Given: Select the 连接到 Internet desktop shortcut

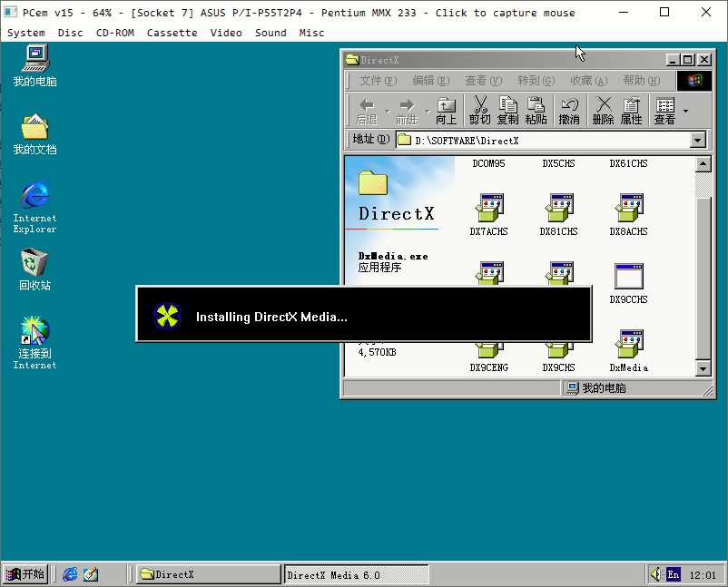Looking at the screenshot, I should point(34,343).
